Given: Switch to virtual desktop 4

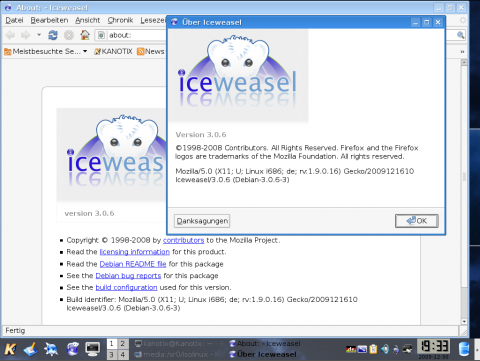Looking at the screenshot, I should pos(122,354).
